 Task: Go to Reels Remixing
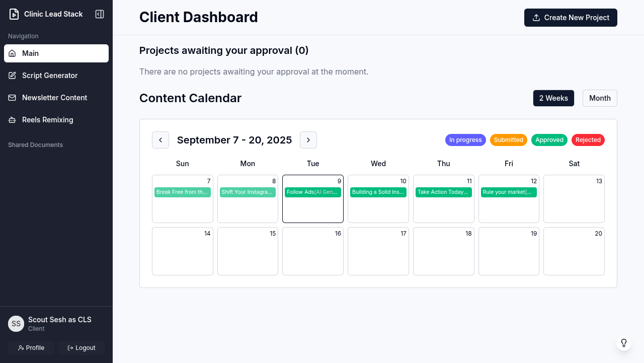pos(47,120)
